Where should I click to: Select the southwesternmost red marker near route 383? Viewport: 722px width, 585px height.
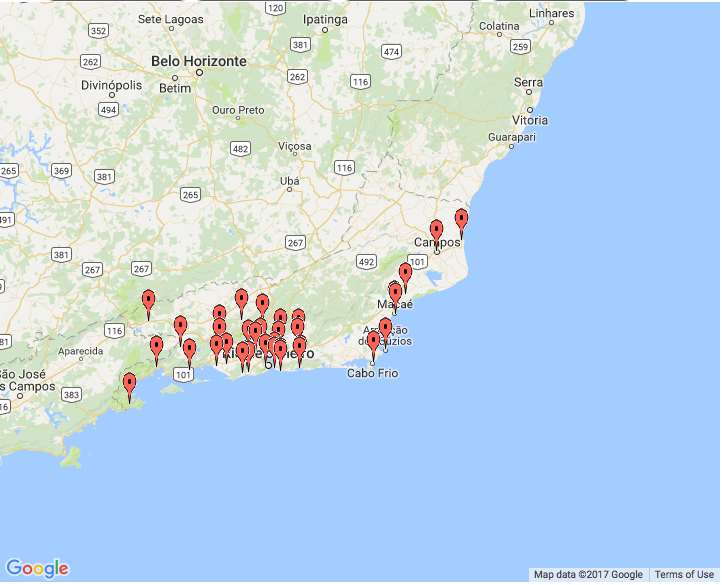(129, 384)
